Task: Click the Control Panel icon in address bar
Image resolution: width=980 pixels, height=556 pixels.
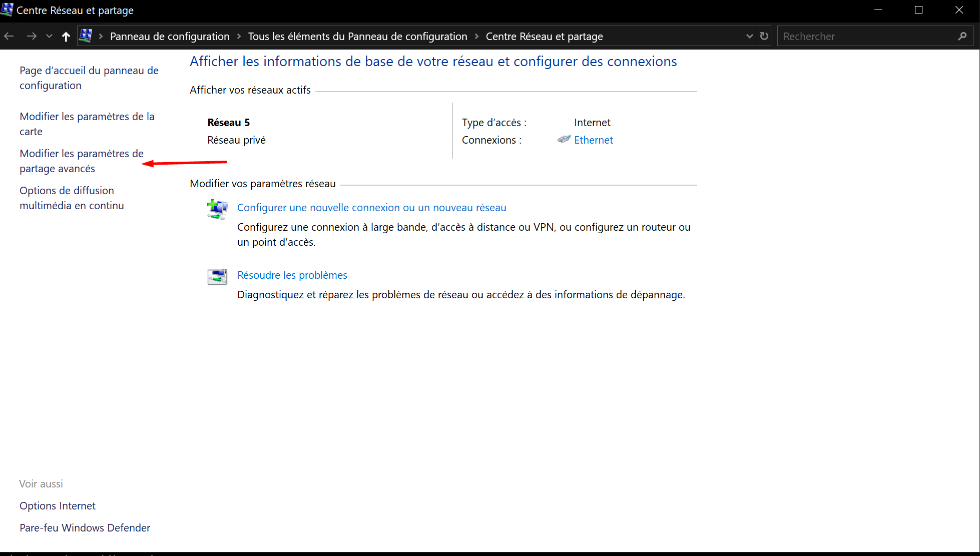Action: (86, 36)
